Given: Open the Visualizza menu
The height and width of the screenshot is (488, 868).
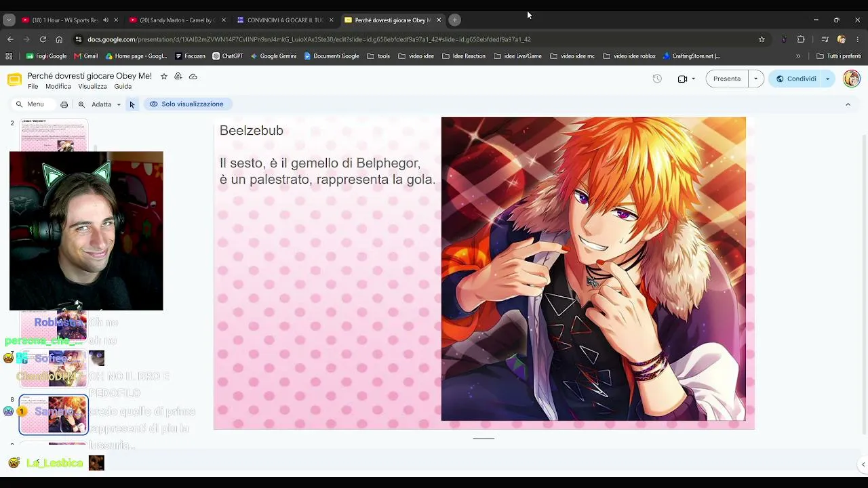Looking at the screenshot, I should (92, 87).
